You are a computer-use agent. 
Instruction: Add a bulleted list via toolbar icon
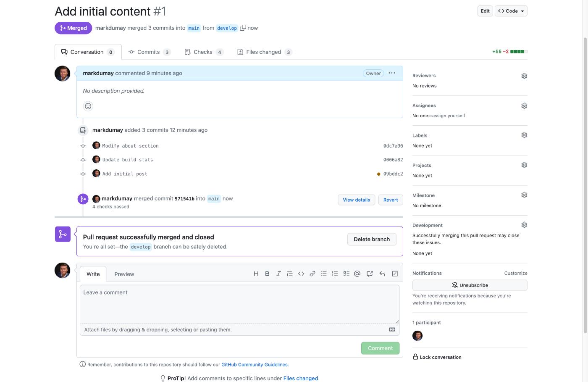click(324, 274)
